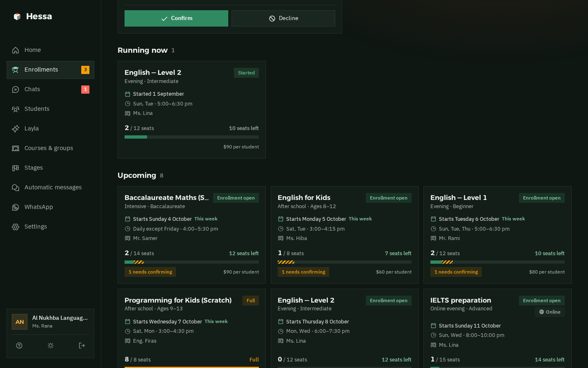This screenshot has height=368, width=588.
Task: Click Enrollment open badge on English for Kids
Action: [x=389, y=198]
